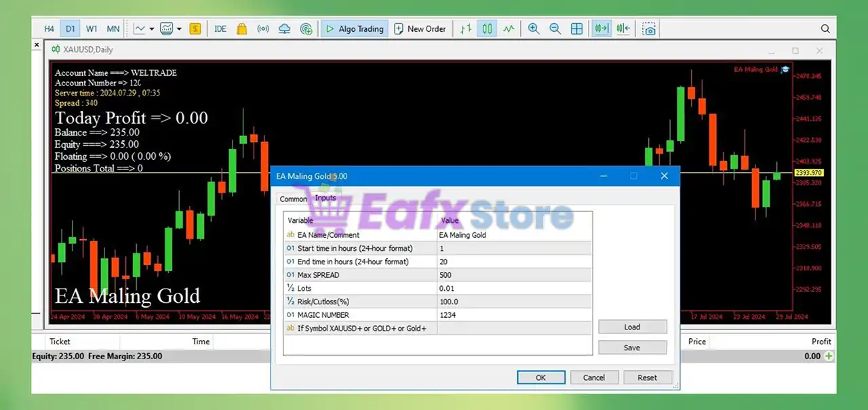
Task: Close the EA Maling Gold dialog
Action: pos(665,176)
